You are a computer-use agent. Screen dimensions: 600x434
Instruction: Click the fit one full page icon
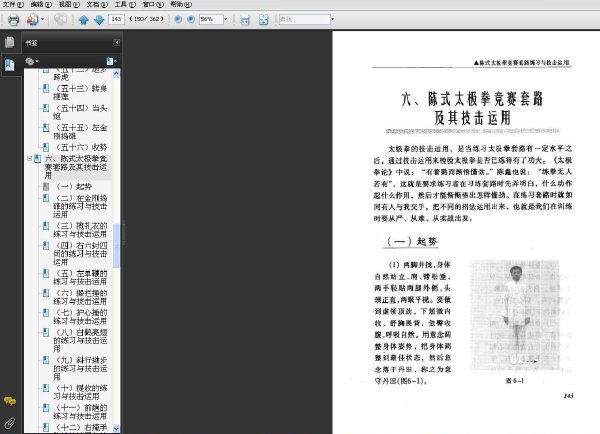(x=264, y=20)
